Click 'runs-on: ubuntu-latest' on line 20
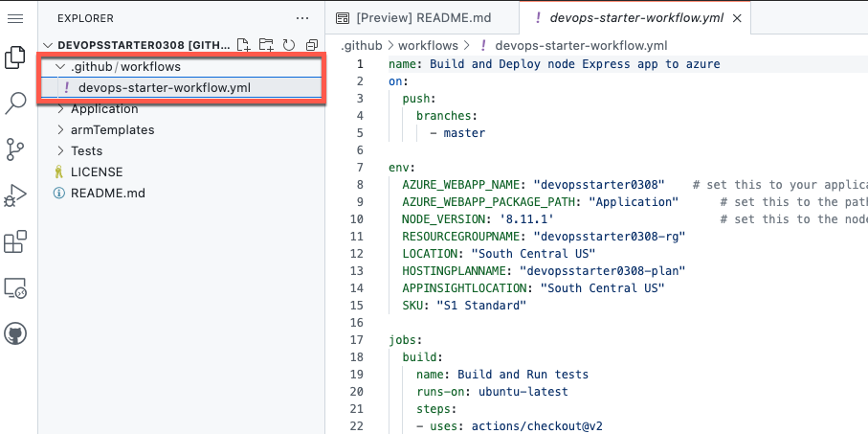The width and height of the screenshot is (868, 434). pyautogui.click(x=492, y=391)
